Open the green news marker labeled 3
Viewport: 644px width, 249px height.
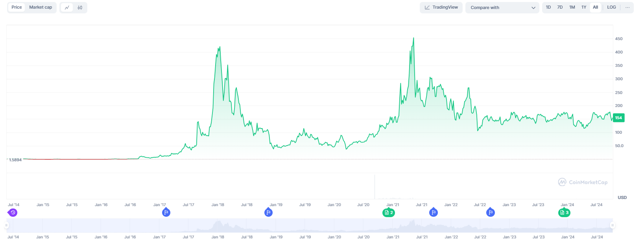pyautogui.click(x=564, y=212)
